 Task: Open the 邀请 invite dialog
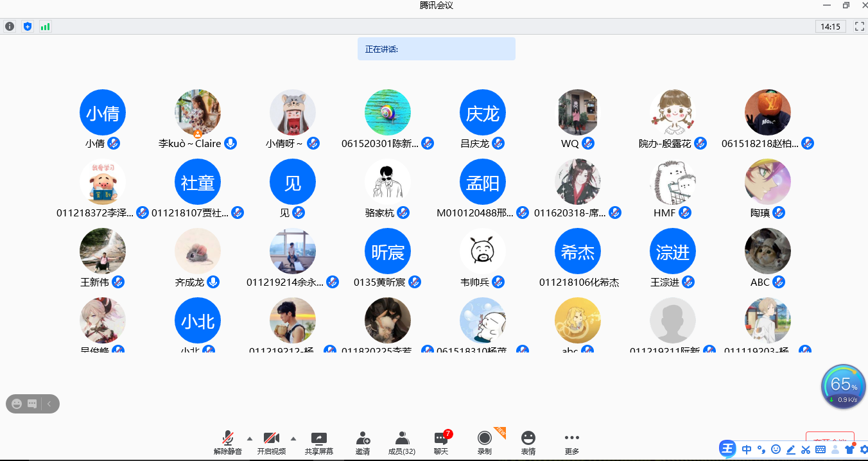363,442
